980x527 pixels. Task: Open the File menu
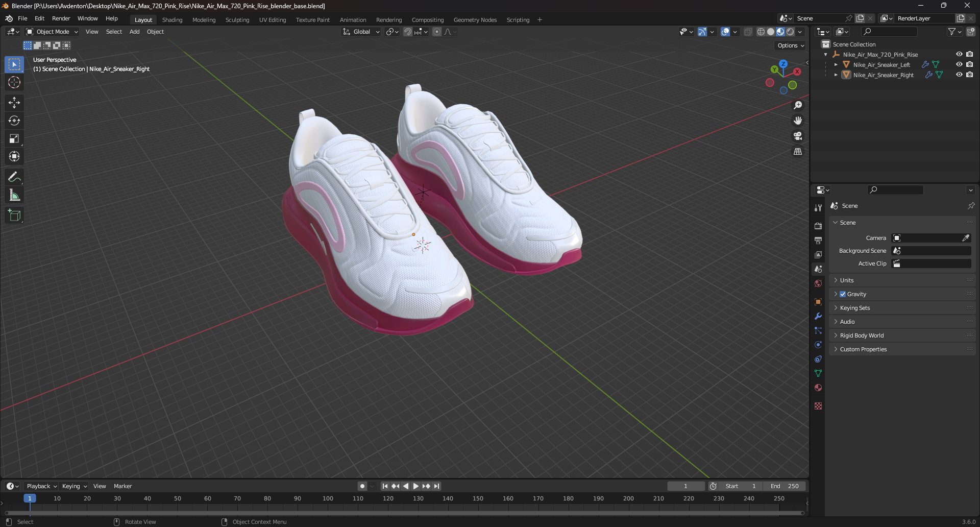[22, 18]
